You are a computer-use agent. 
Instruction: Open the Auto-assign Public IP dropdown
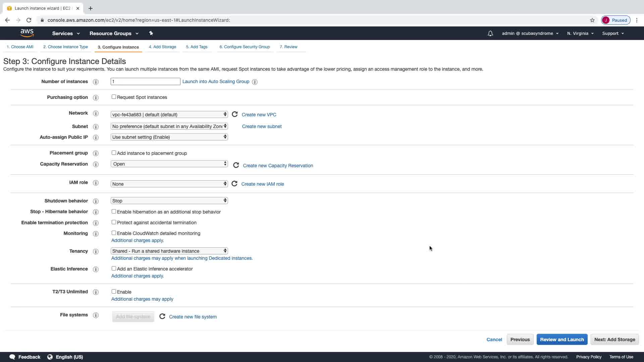tap(169, 137)
